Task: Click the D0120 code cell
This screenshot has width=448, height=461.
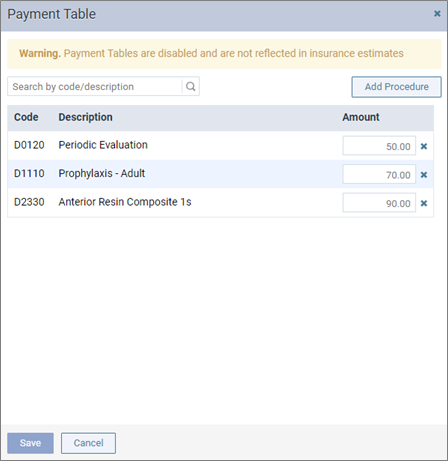Action: pyautogui.click(x=29, y=145)
